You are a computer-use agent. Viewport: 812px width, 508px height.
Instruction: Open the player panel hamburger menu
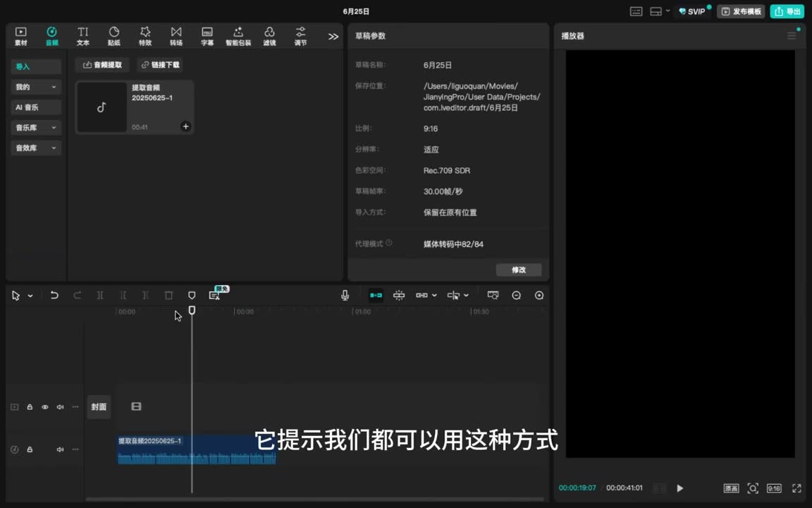click(792, 36)
